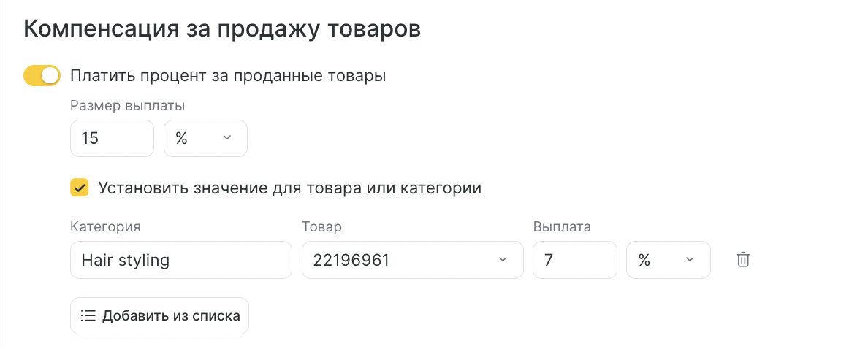Disable the Платить процент за проданные товары toggle
868x349 pixels.
tap(42, 76)
